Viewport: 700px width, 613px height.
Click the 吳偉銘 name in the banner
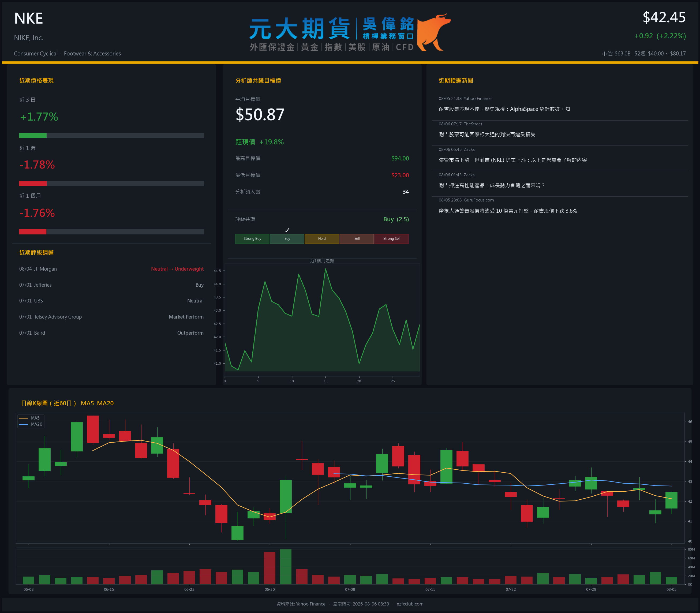388,24
